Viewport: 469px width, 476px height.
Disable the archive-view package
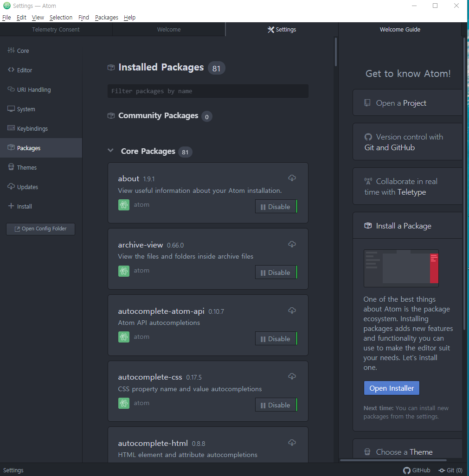coord(276,273)
